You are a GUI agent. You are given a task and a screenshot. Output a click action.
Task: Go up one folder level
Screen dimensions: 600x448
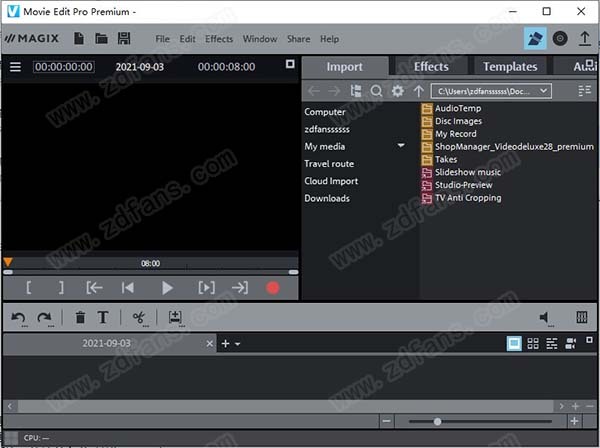419,91
